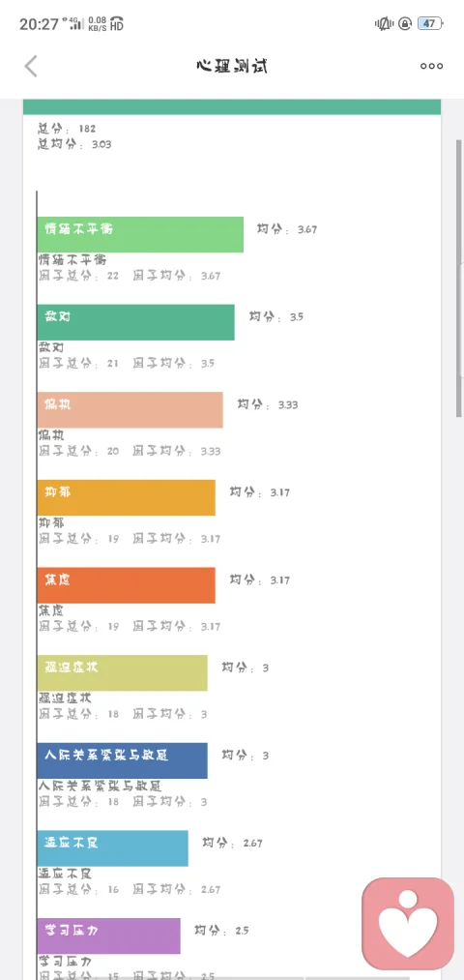Screen dimensions: 464x980
Task: Tap the pink heart floating icon
Action: pyautogui.click(x=409, y=924)
